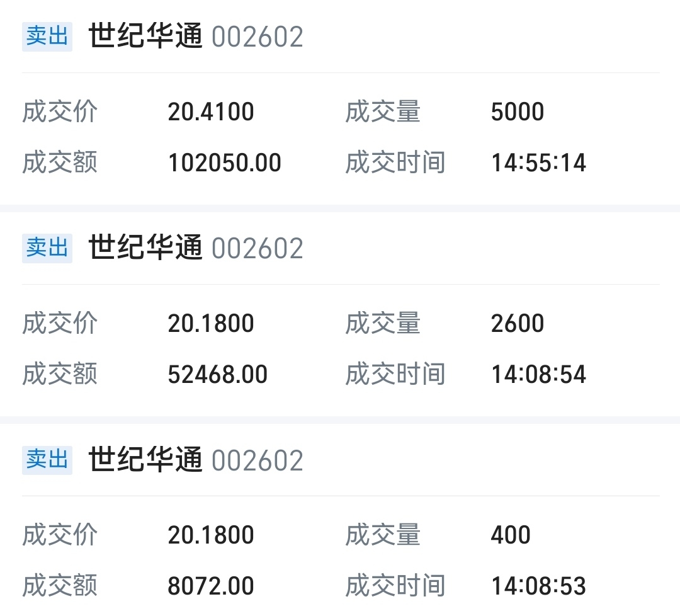This screenshot has height=616, width=680.
Task: Click the 20.4100 trade price value
Action: click(211, 112)
